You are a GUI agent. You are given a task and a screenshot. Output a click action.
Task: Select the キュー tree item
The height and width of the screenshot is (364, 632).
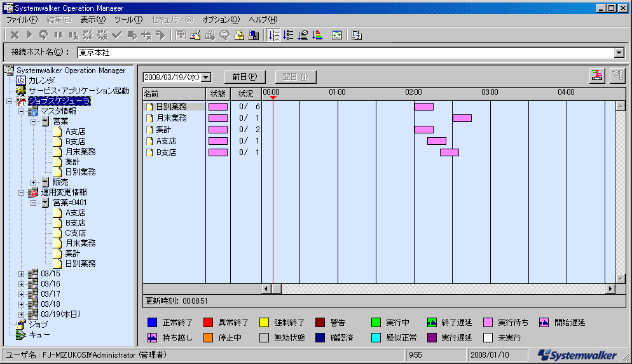[x=39, y=335]
